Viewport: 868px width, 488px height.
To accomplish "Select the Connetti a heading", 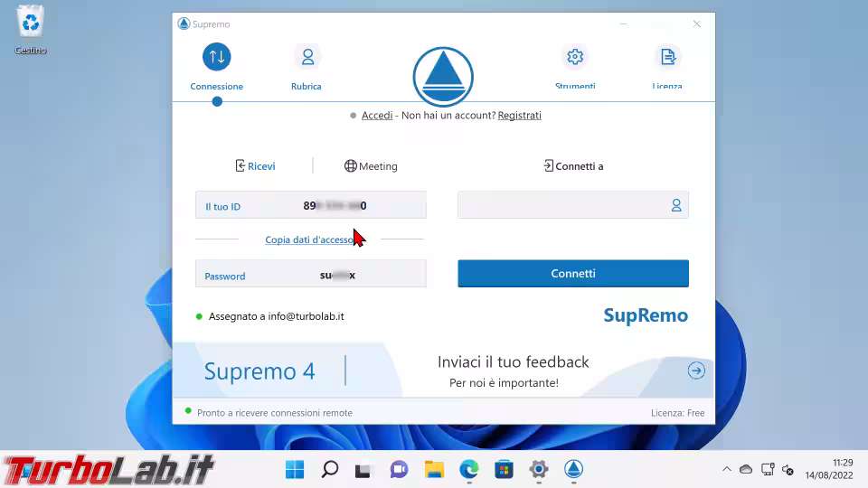I will 573,166.
